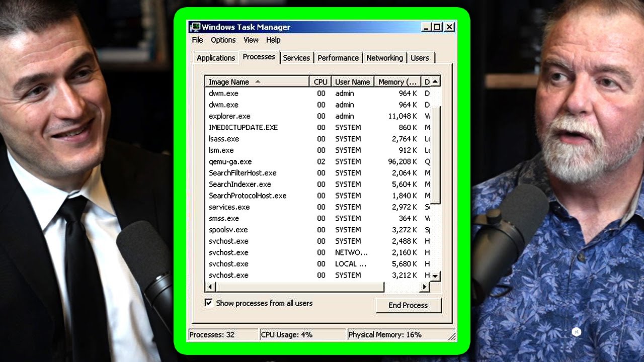This screenshot has height=362, width=644.
Task: Click the vertical scrollbar down arrow
Action: (436, 276)
